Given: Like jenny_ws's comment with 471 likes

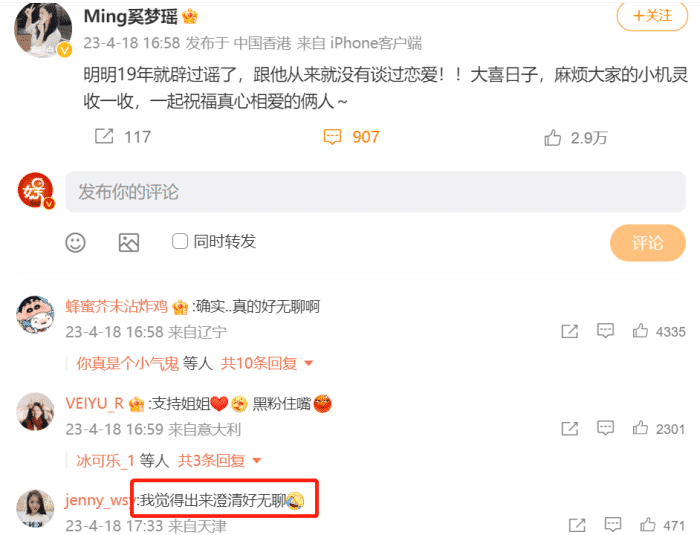Looking at the screenshot, I should click(x=647, y=525).
